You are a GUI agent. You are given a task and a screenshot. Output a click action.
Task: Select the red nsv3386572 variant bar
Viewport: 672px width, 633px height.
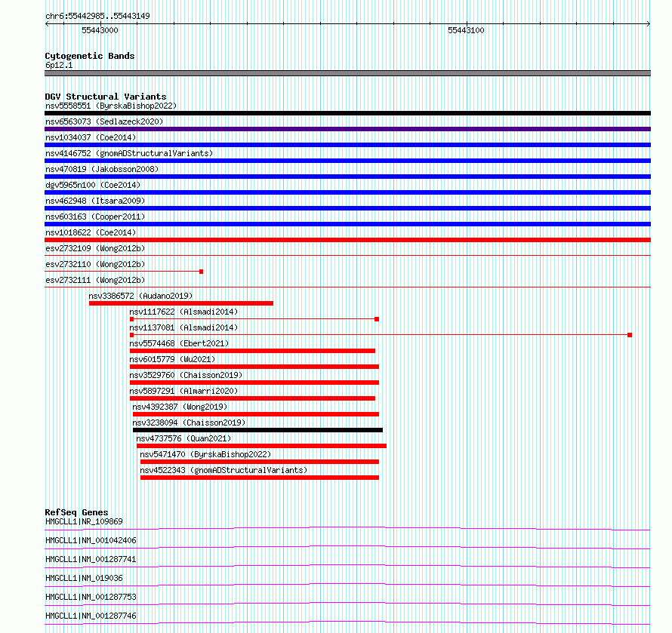pos(181,303)
